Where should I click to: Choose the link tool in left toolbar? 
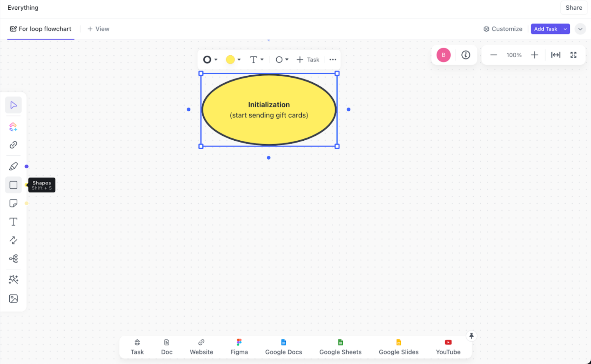pos(13,145)
